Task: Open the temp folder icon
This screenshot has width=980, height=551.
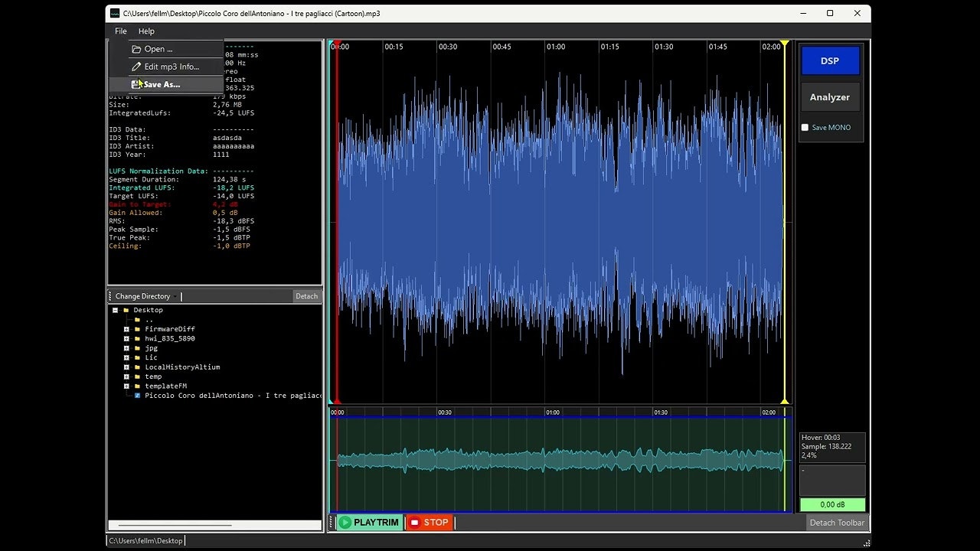Action: coord(137,377)
